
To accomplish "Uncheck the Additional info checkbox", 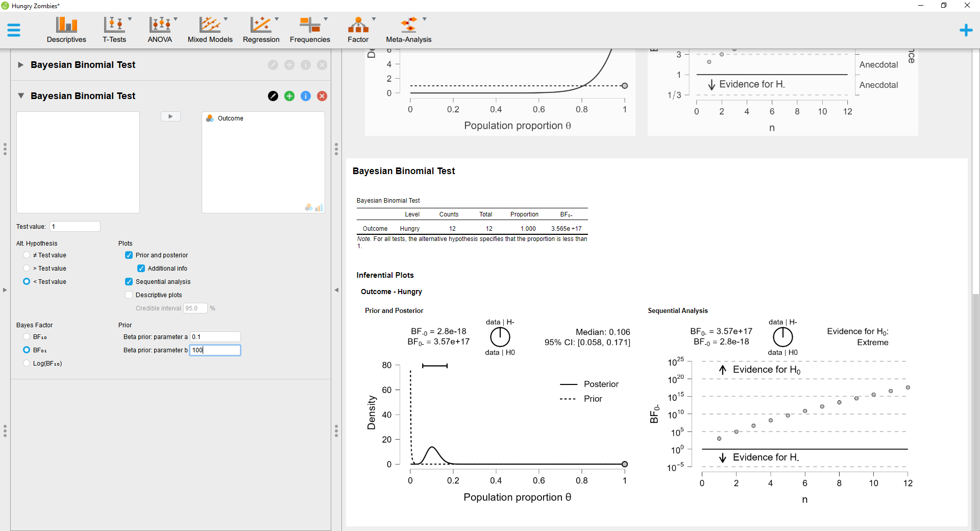I will click(x=141, y=268).
